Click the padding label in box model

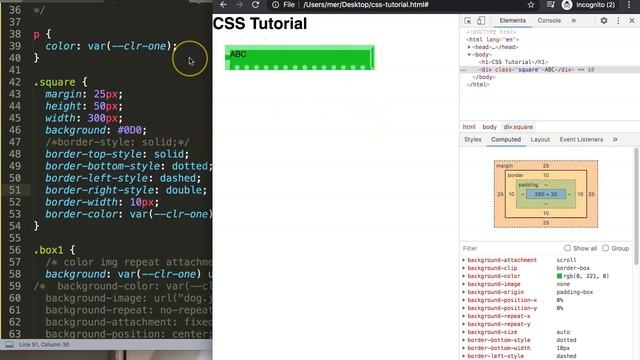pos(528,184)
